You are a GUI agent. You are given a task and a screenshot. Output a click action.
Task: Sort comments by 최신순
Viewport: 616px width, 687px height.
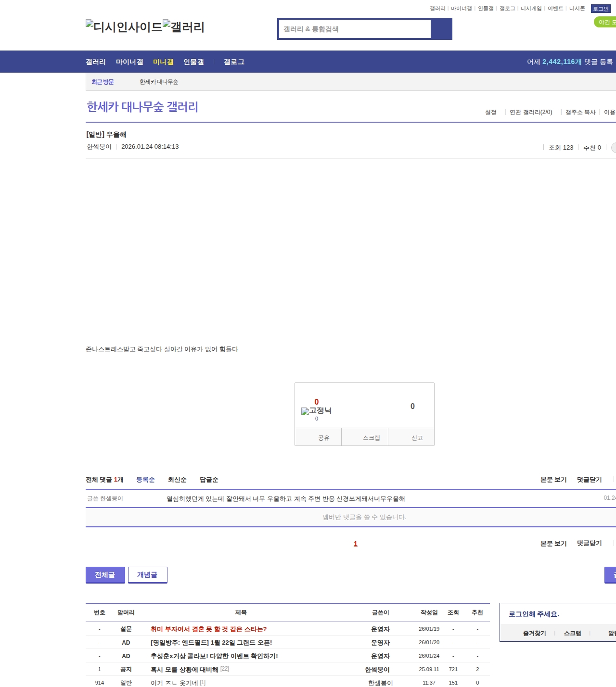(177, 480)
